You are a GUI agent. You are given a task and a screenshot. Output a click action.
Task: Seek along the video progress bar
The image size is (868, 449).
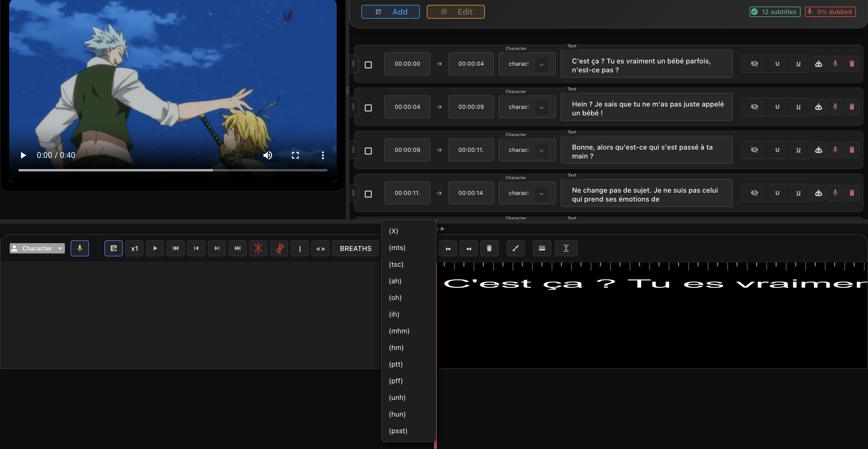click(x=173, y=170)
